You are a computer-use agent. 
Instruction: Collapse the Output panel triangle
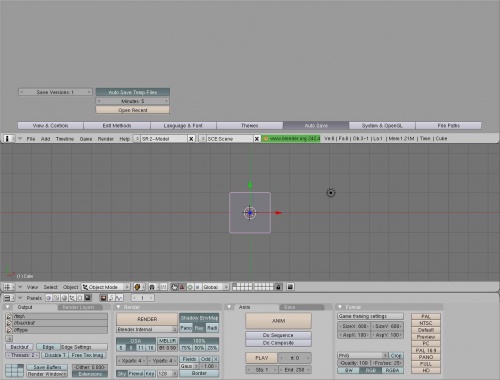tap(7, 307)
